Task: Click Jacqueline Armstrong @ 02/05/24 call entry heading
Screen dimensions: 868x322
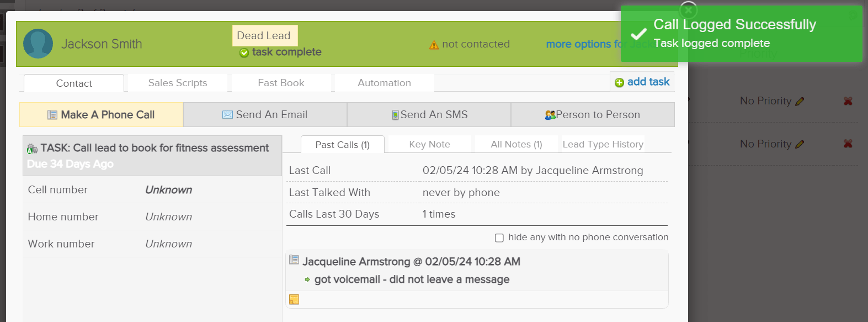Action: pos(412,262)
